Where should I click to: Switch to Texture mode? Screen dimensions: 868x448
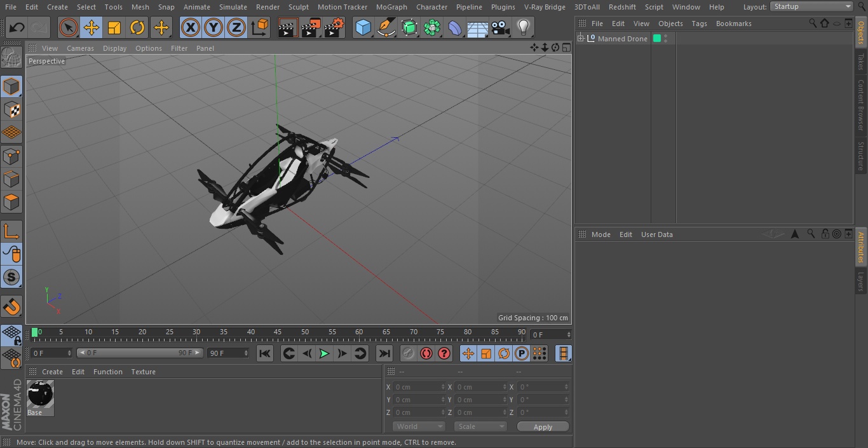11,109
